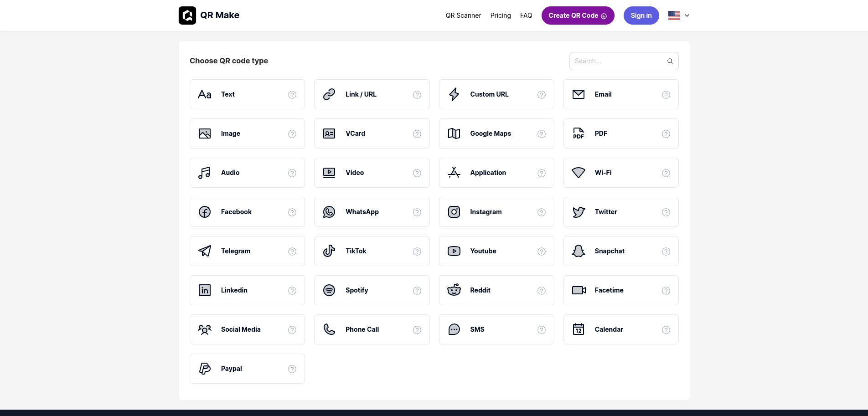Open help for the Youtube type
868x416 pixels.
click(542, 252)
